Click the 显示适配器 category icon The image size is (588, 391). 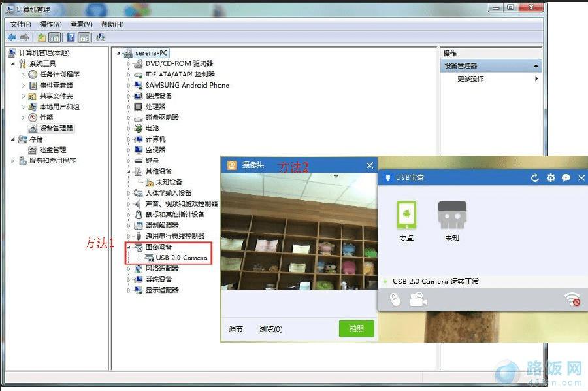click(139, 290)
